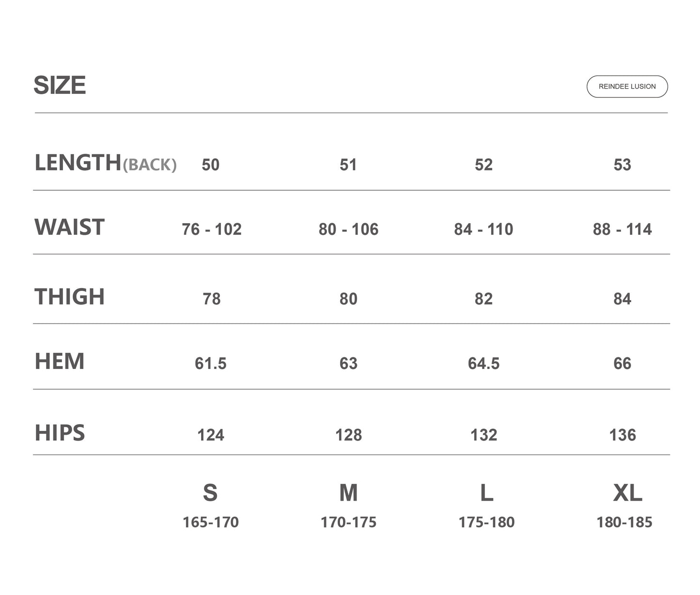Viewport: 700px width, 595px height.
Task: Choose the XL size column label
Action: pyautogui.click(x=627, y=493)
